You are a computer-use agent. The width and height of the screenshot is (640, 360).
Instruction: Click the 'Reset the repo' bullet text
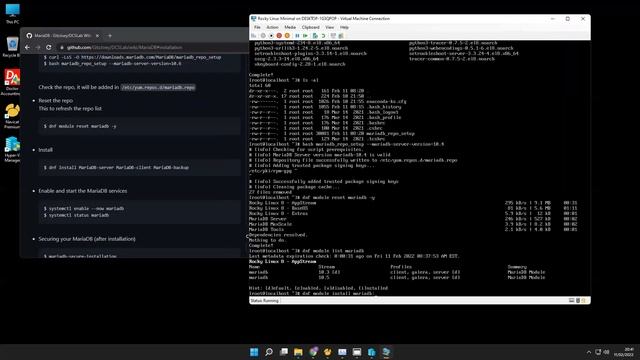56,100
